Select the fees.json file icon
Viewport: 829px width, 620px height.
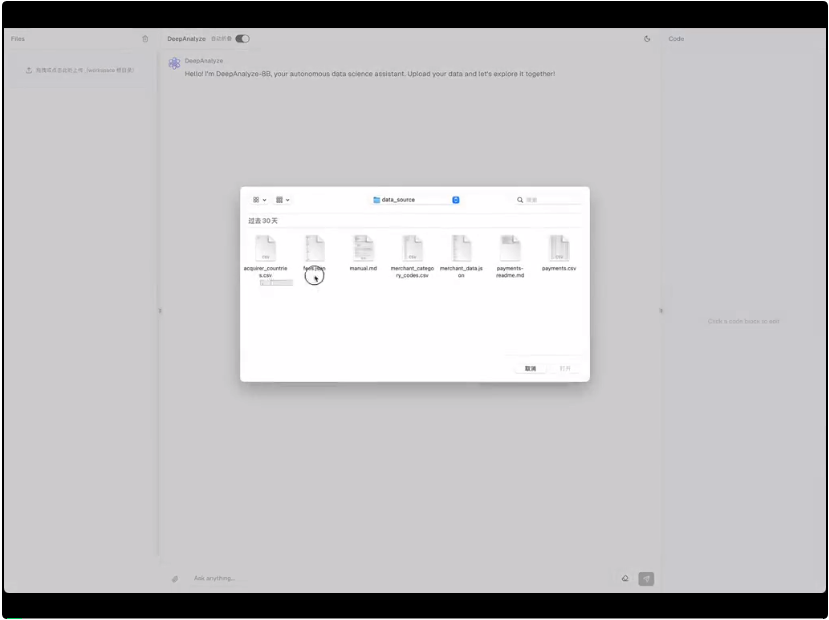coord(314,249)
